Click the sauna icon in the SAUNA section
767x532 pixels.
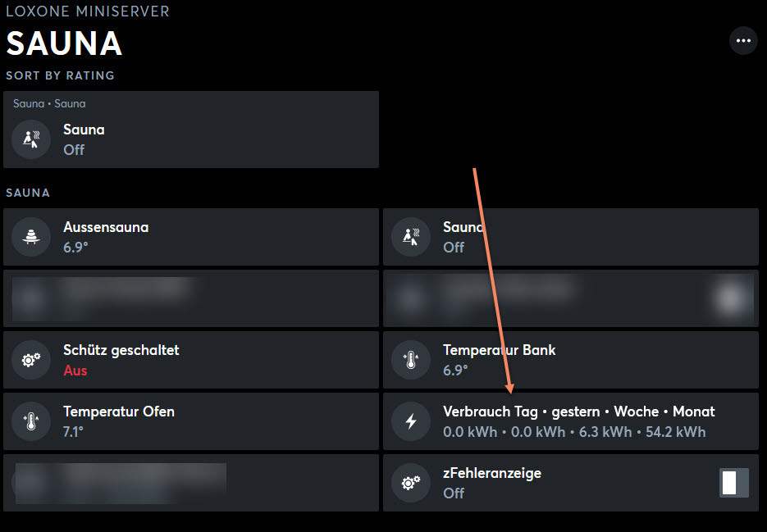pyautogui.click(x=411, y=237)
